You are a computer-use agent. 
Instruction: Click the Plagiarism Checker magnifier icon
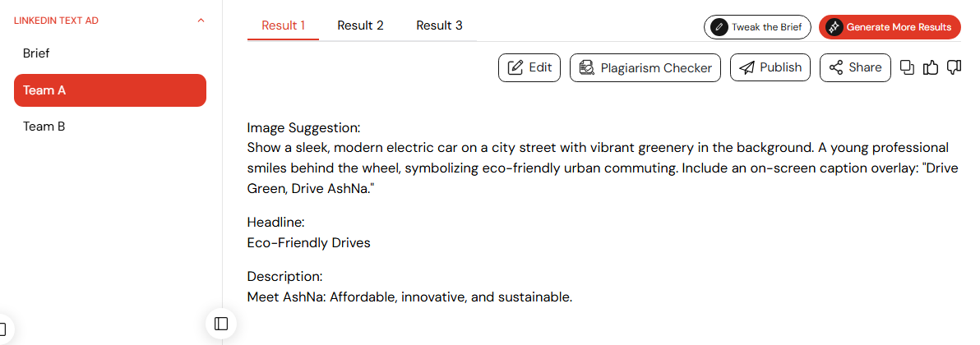click(586, 67)
